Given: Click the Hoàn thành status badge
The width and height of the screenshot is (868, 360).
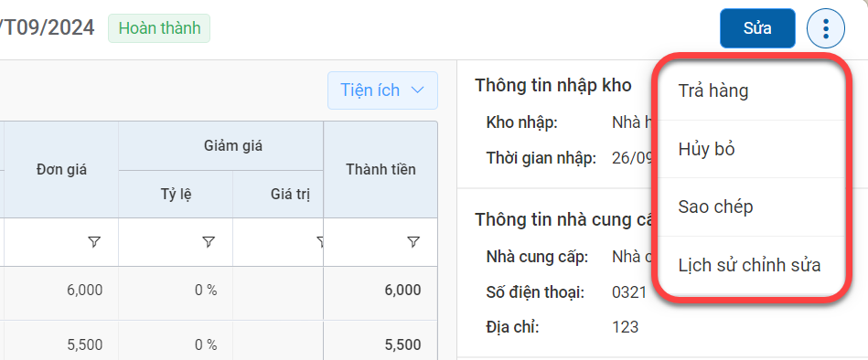Looking at the screenshot, I should [159, 28].
